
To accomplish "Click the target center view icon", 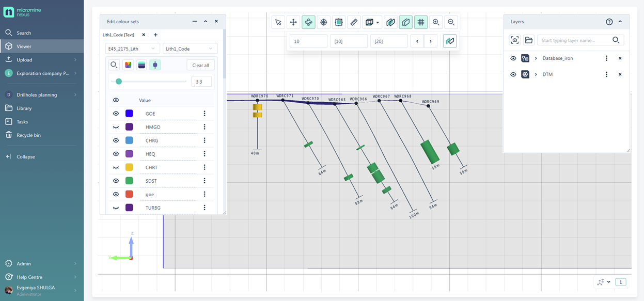I will (324, 22).
